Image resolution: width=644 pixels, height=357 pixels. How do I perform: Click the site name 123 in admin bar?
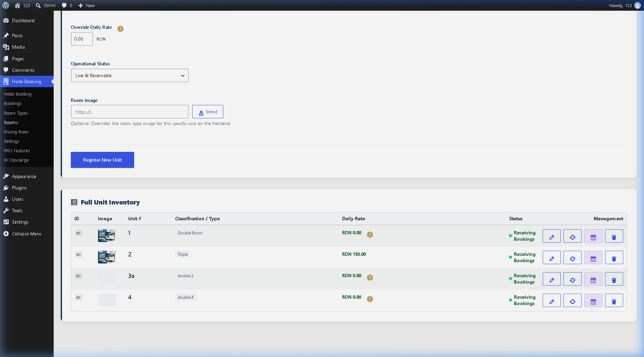pos(22,5)
